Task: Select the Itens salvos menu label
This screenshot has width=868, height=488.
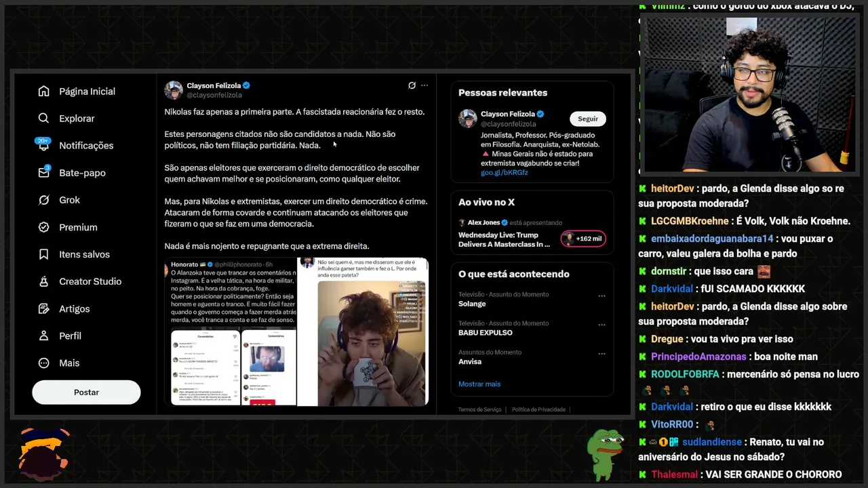Action: pos(84,254)
